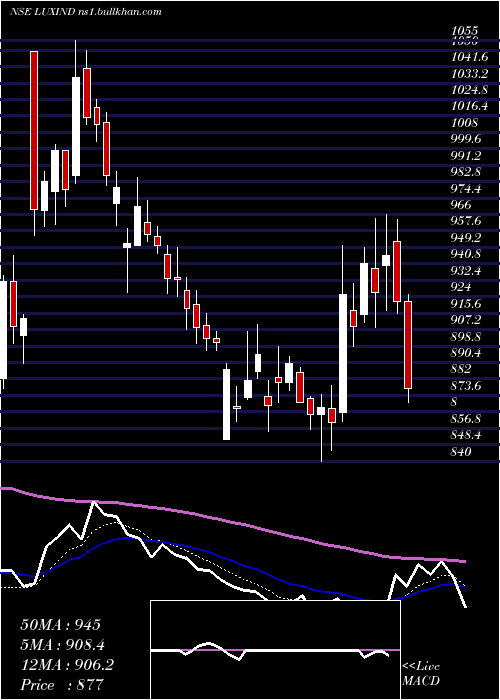
Task: Click the 974.4 price axis label
Action: 467,189
